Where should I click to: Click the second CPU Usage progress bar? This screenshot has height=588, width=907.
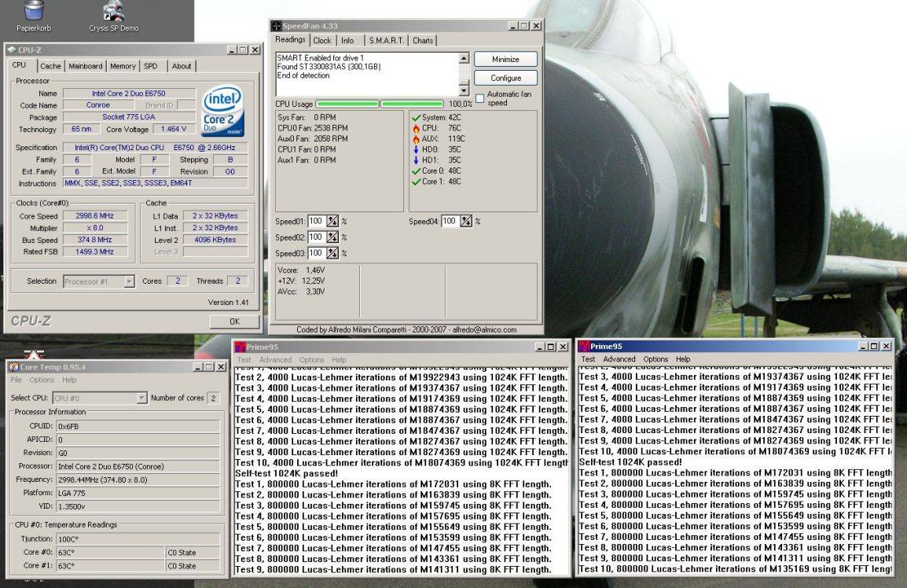(x=413, y=105)
